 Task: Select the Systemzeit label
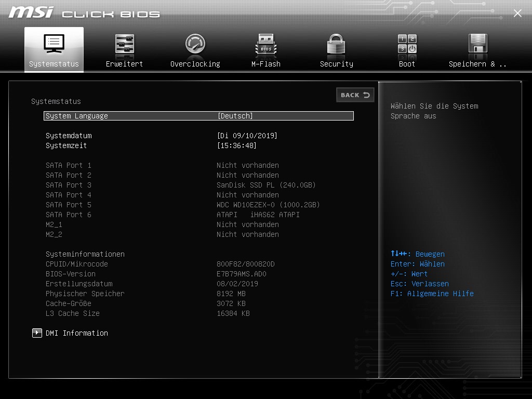click(x=66, y=145)
